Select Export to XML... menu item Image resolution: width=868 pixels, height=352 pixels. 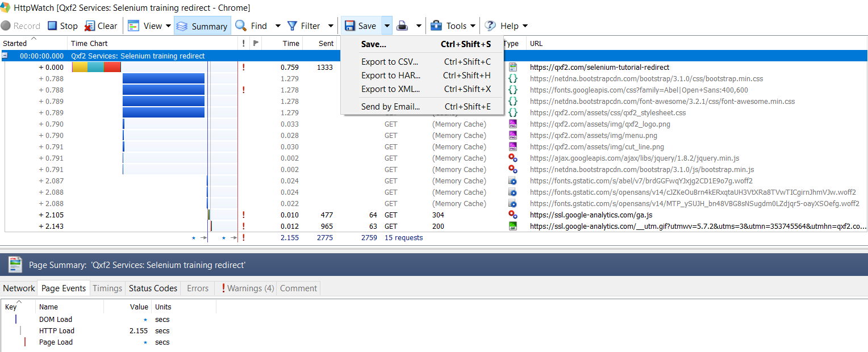pyautogui.click(x=422, y=89)
